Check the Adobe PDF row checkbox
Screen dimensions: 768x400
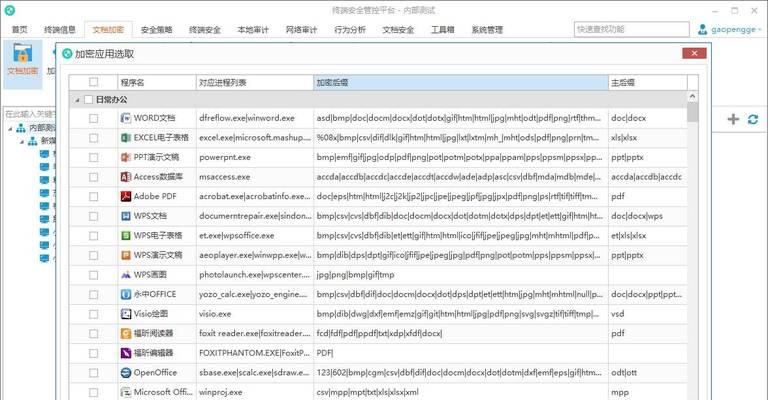pos(94,196)
